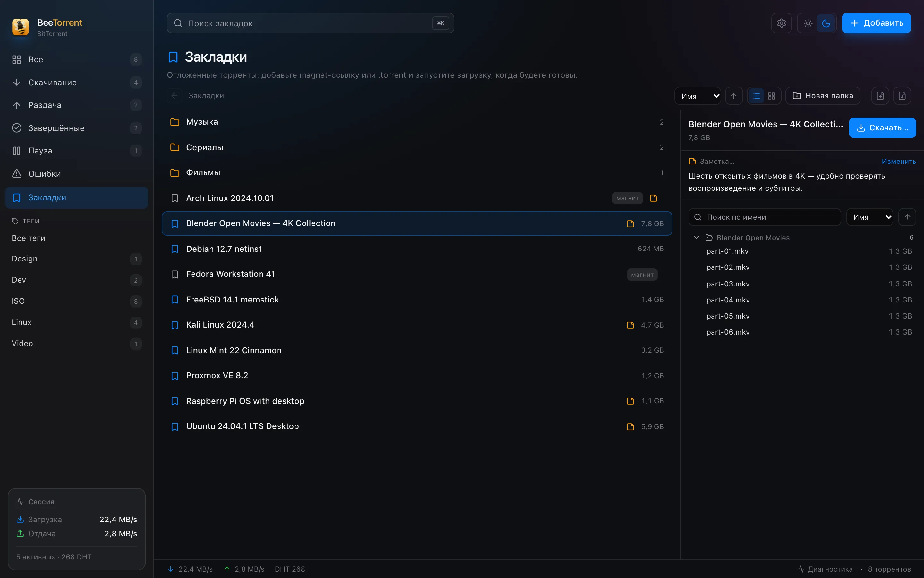Image resolution: width=924 pixels, height=578 pixels.
Task: Select Все теги in sidebar
Action: [77, 238]
